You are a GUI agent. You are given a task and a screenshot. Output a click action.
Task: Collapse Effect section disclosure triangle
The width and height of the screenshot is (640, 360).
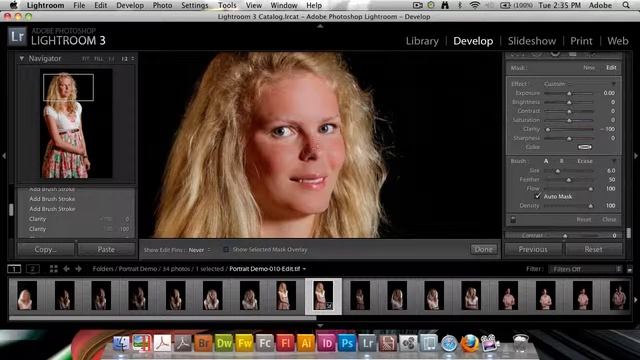(x=613, y=84)
